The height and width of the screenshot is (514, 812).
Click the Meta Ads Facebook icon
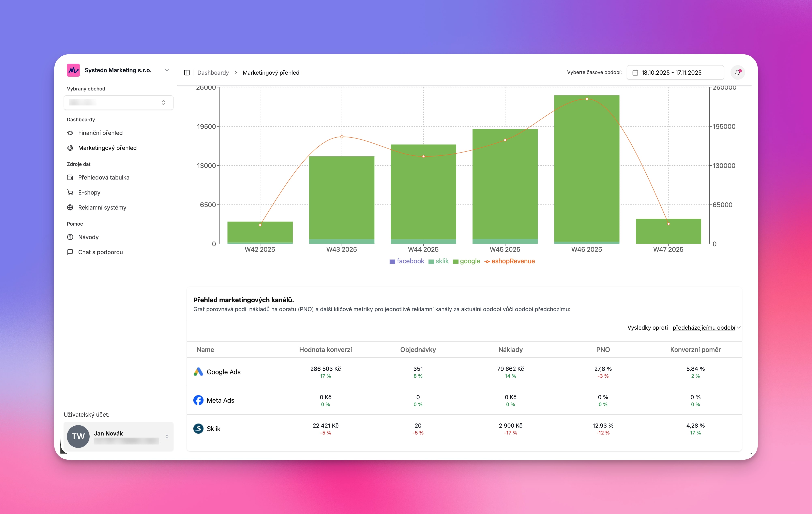pyautogui.click(x=198, y=400)
